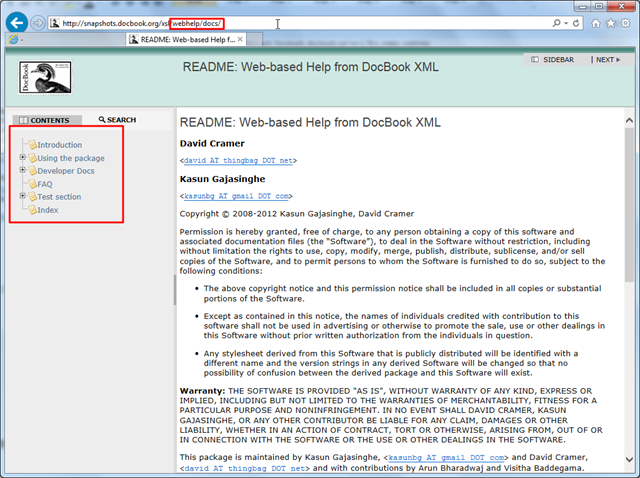Click the Developer Docs folder icon
This screenshot has width=640, height=478.
pyautogui.click(x=32, y=171)
